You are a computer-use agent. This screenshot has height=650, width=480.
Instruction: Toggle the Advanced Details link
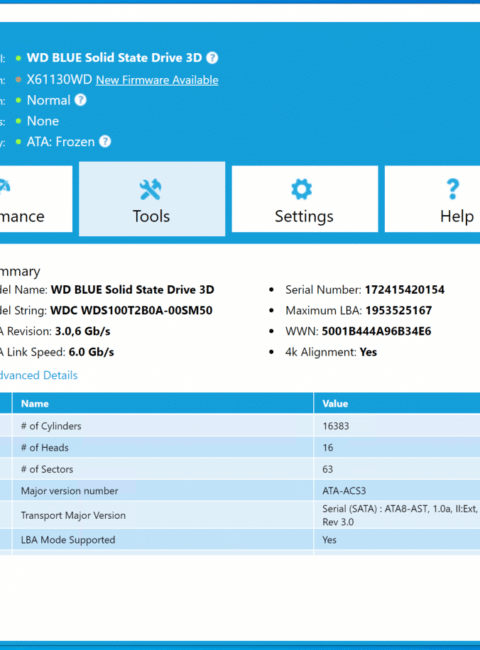click(x=39, y=375)
